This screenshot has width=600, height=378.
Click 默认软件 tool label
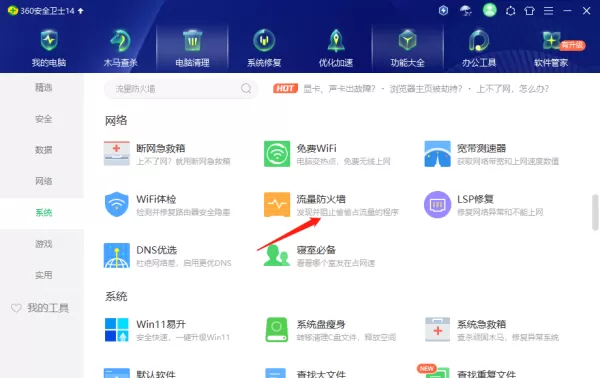(x=156, y=374)
